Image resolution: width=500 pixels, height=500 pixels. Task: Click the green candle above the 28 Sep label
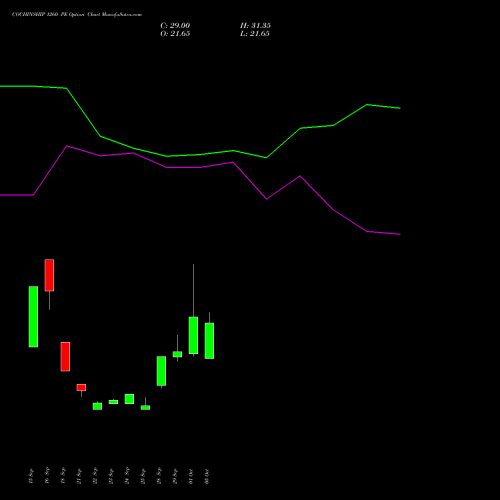(161, 371)
